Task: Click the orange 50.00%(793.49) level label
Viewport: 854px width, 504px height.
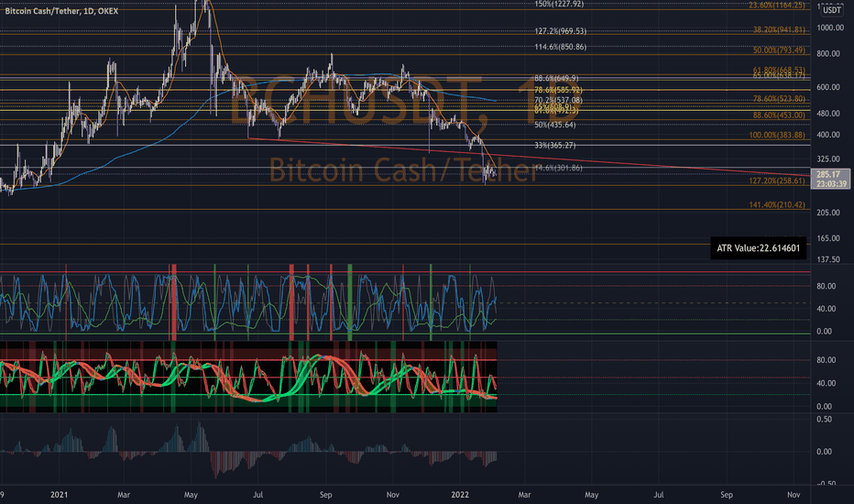Action: 779,50
